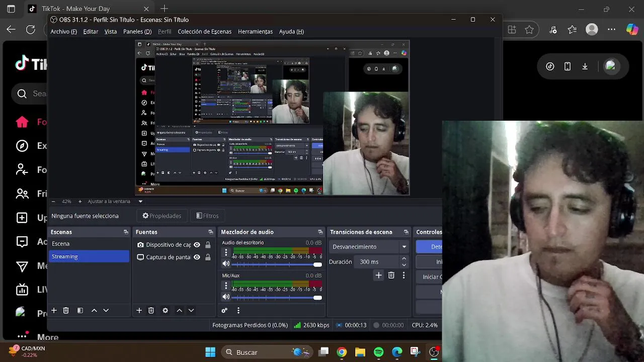Lock the Captura de pantalla source
This screenshot has width=644, height=362.
(x=208, y=257)
